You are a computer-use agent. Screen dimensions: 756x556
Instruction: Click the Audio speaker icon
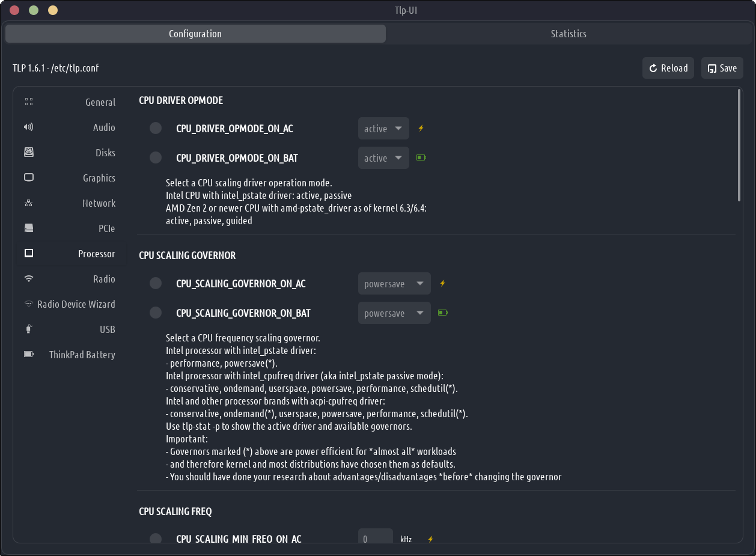[29, 127]
